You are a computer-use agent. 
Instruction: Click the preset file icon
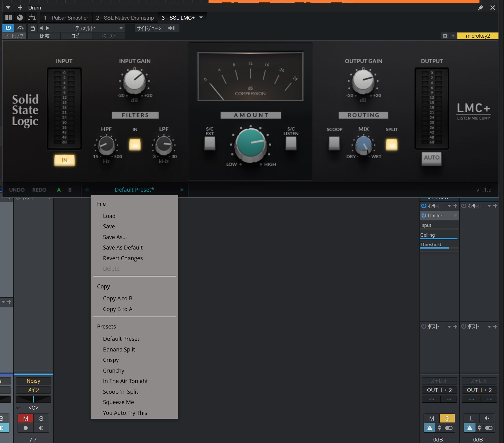click(x=32, y=28)
